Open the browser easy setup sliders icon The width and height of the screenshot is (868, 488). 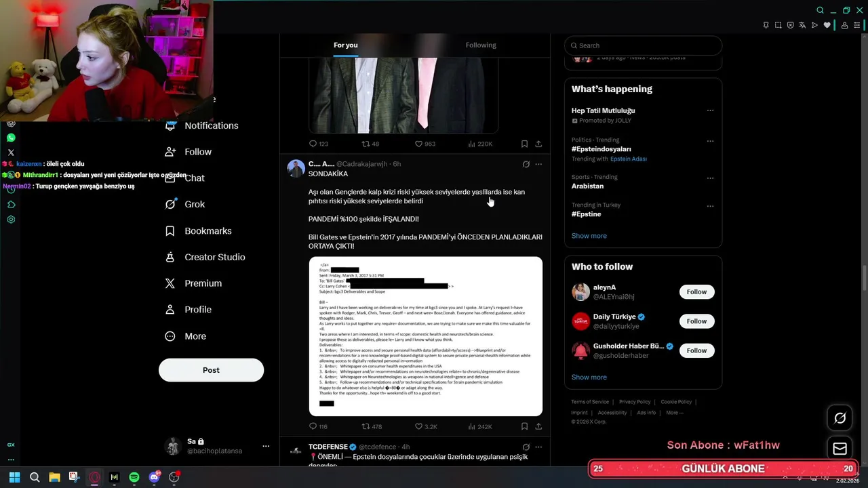pos(857,25)
